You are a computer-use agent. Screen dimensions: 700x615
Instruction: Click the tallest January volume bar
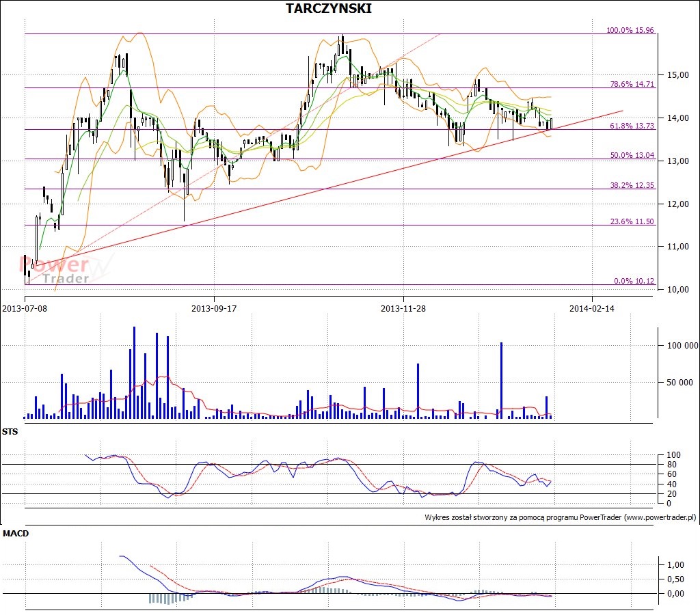[501, 381]
